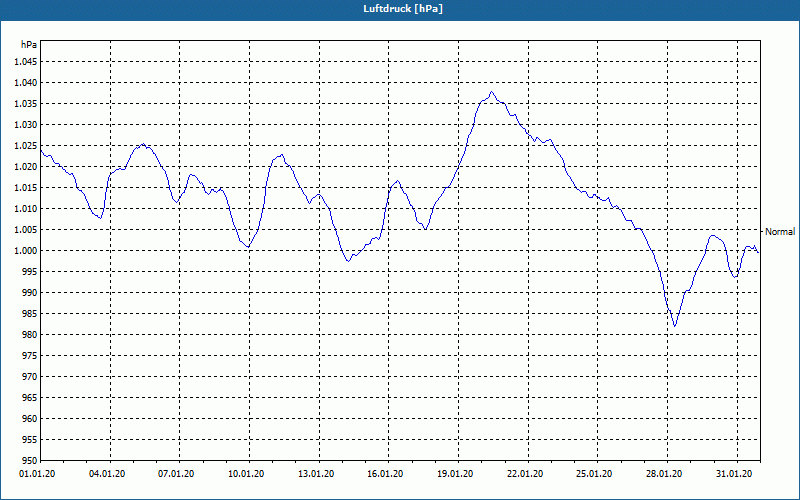The height and width of the screenshot is (500, 800).
Task: Select the 985 y-axis value
Action: (30, 314)
